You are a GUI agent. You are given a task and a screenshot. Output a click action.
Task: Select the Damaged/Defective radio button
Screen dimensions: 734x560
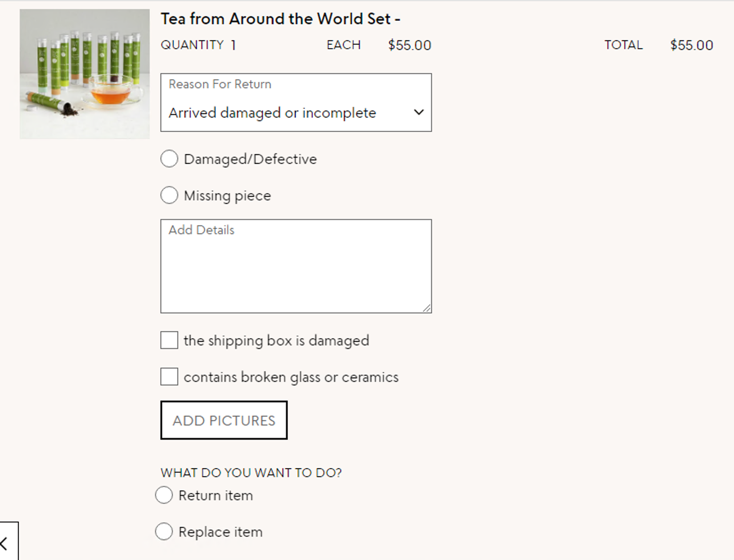[x=169, y=158]
